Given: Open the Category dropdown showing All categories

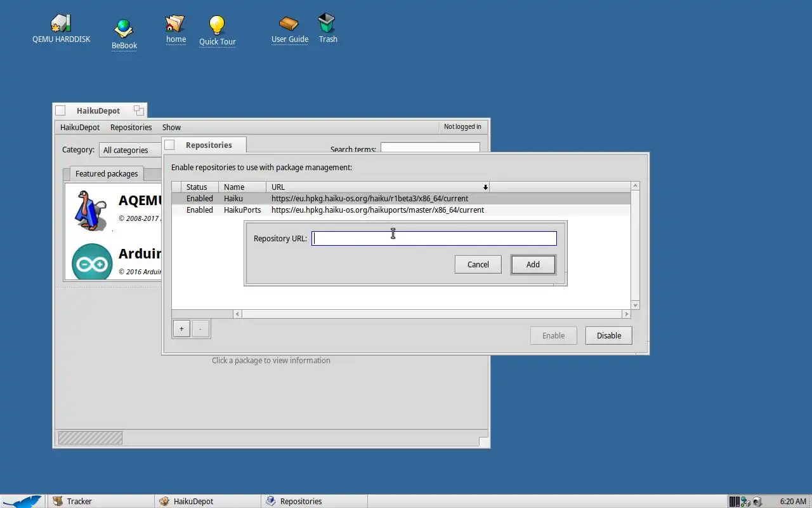Looking at the screenshot, I should coord(130,150).
